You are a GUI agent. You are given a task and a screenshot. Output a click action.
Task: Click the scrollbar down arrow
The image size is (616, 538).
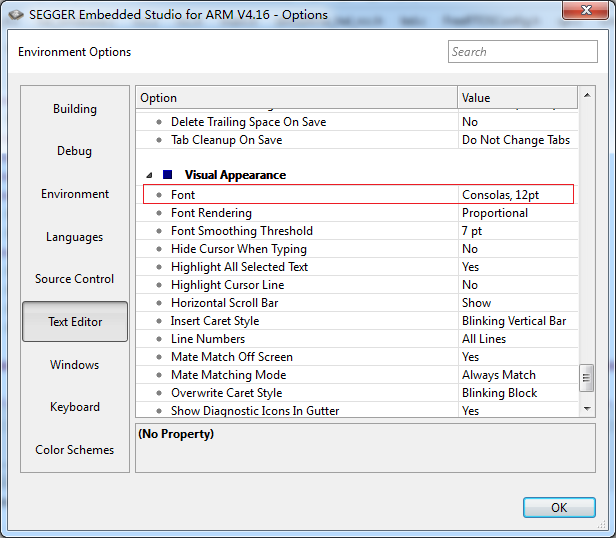point(587,409)
